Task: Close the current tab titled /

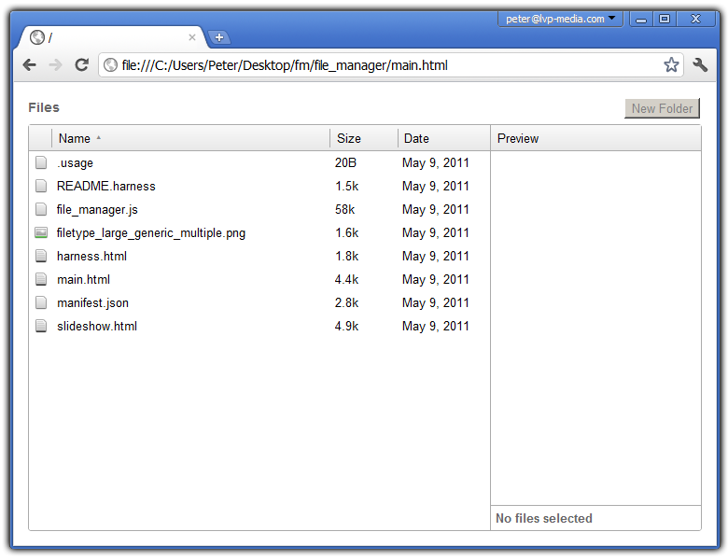Action: [191, 37]
